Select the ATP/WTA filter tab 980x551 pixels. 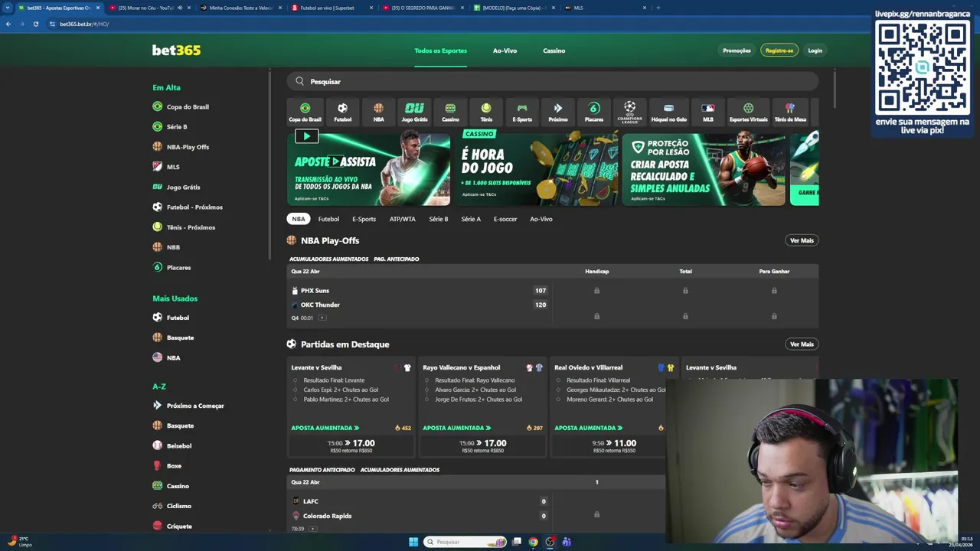click(x=403, y=219)
